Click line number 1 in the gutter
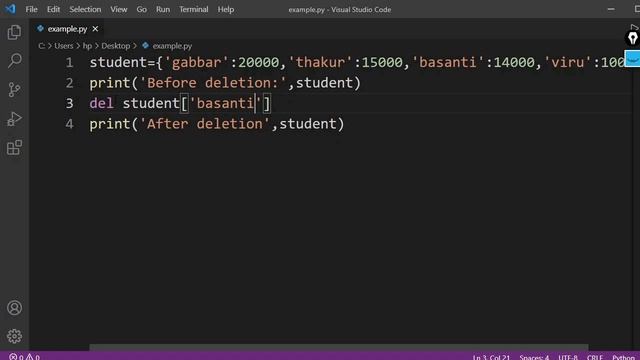This screenshot has height=360, width=640. 69,62
